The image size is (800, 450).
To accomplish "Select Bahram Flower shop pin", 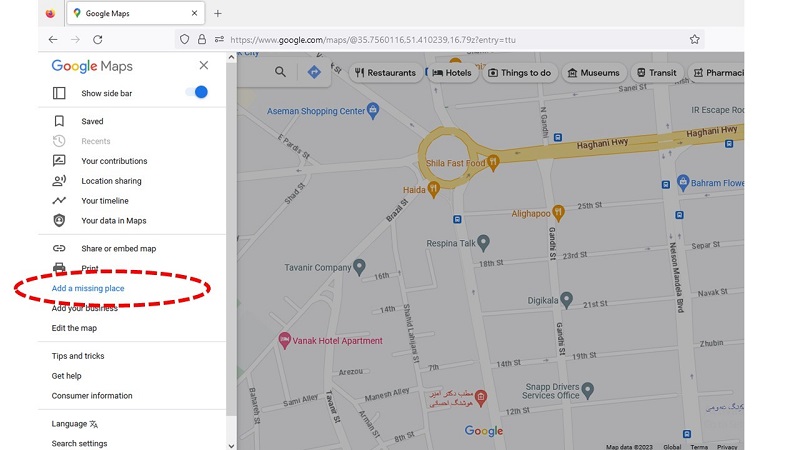I will tap(683, 182).
